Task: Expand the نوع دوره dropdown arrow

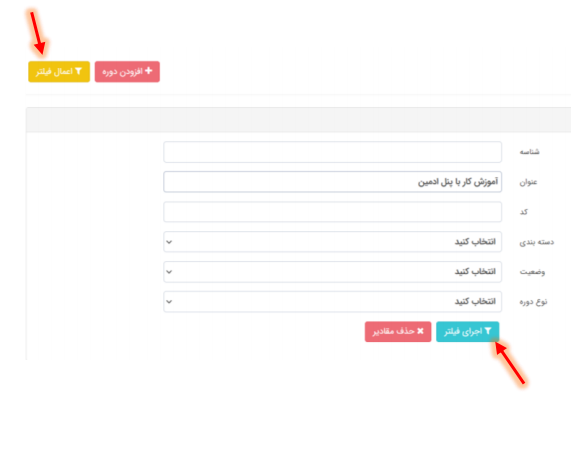Action: (x=169, y=301)
